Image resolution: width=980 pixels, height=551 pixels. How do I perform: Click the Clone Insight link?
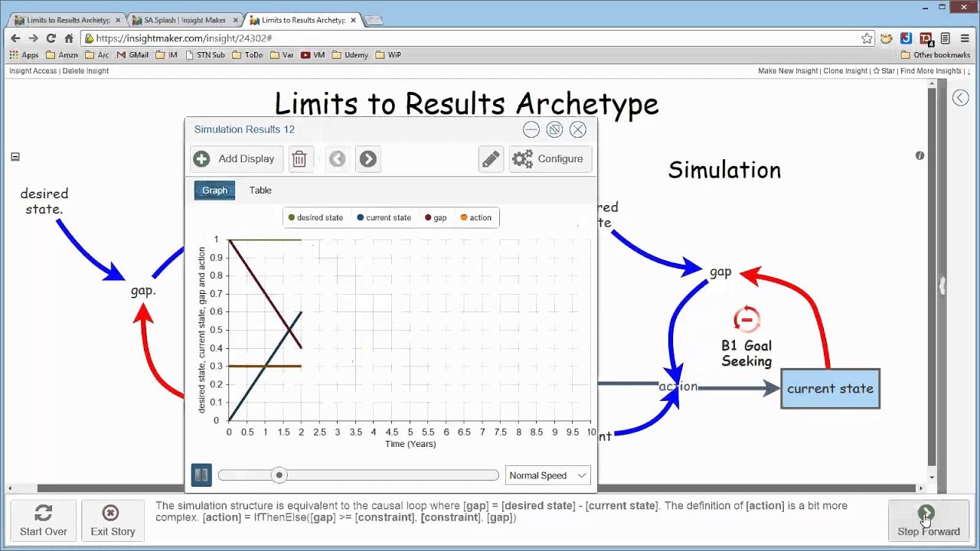846,71
